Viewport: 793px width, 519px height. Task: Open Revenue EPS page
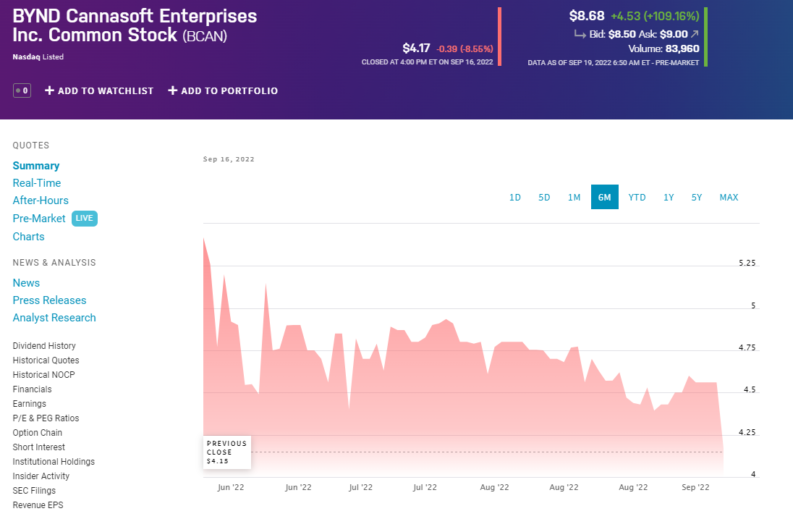[38, 505]
